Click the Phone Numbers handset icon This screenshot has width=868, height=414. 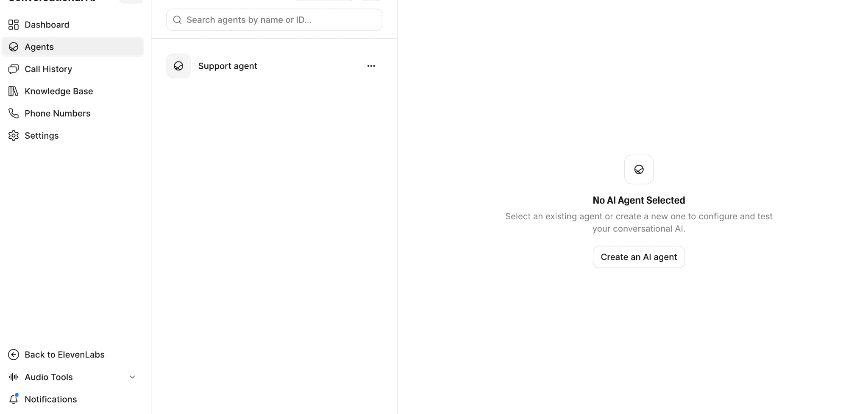click(14, 113)
